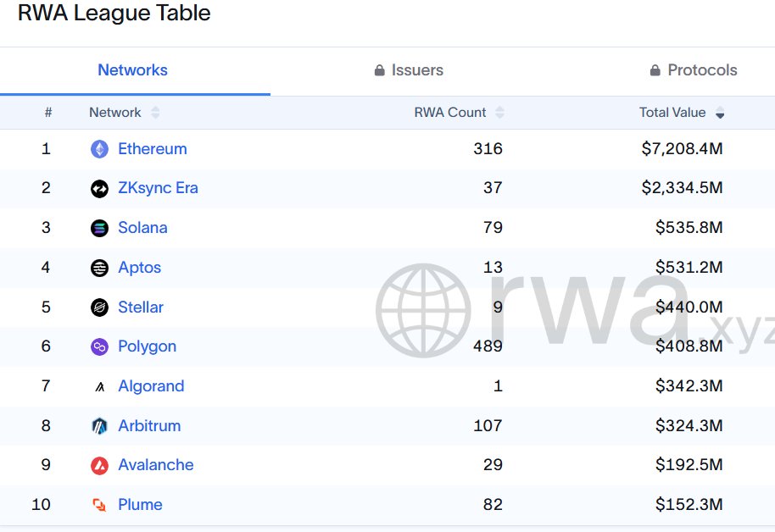Viewport: 775px width, 532px height.
Task: Click Arbitrum's RWA count 107
Action: click(488, 426)
